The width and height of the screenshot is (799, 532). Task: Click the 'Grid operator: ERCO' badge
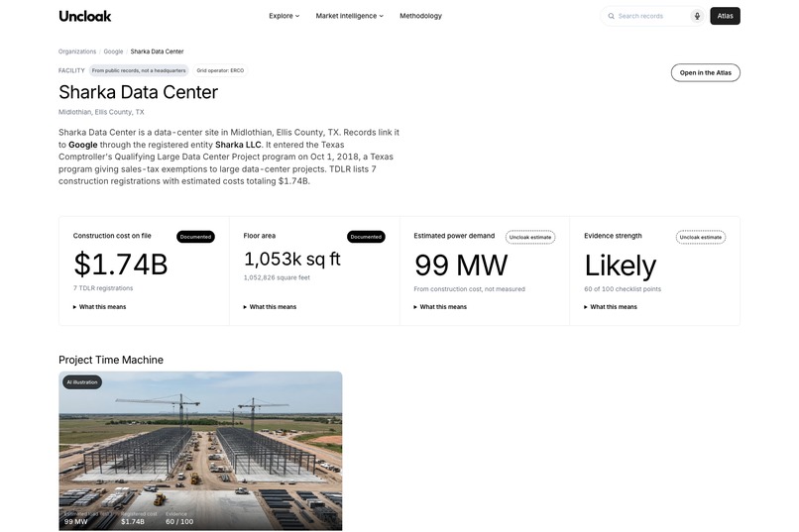point(220,70)
